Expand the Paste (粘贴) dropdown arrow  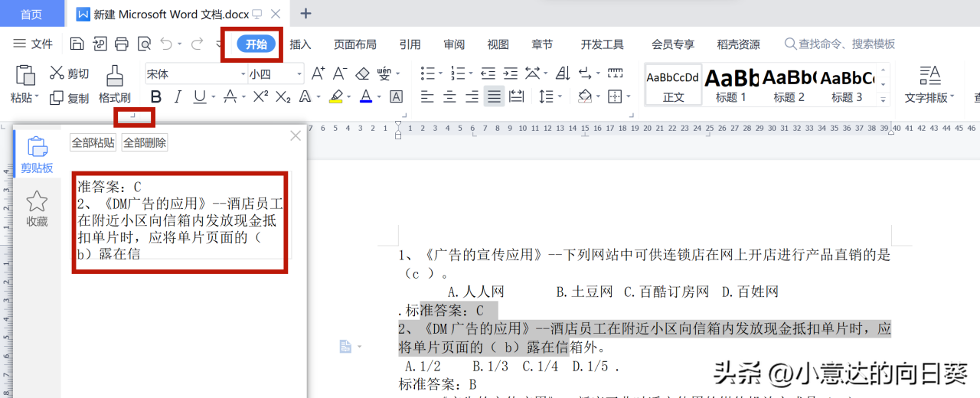tap(38, 98)
